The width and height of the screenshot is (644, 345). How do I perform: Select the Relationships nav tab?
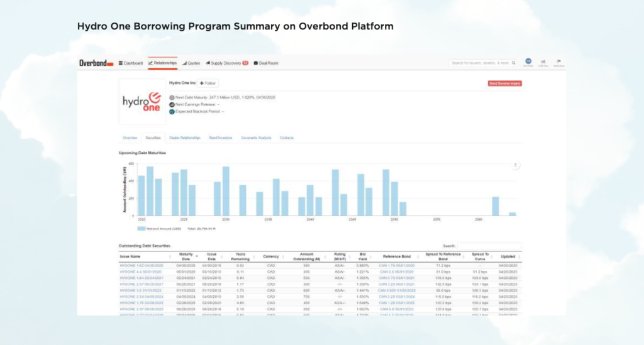point(163,63)
